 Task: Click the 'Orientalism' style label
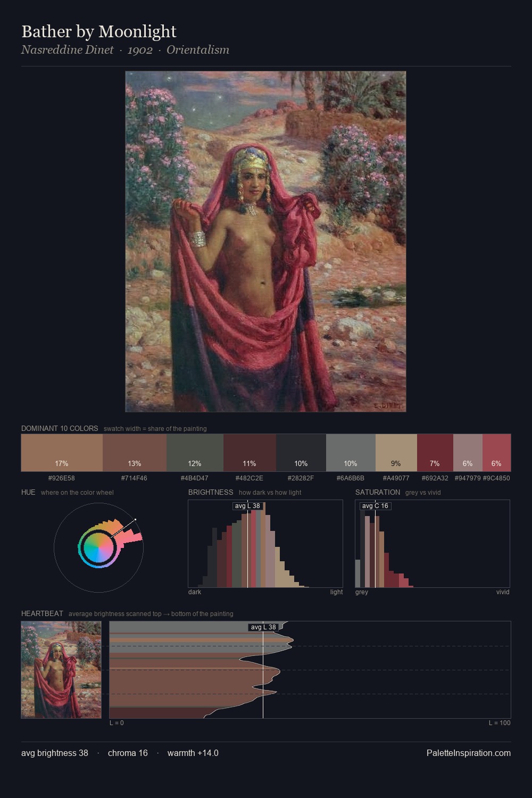pos(198,50)
